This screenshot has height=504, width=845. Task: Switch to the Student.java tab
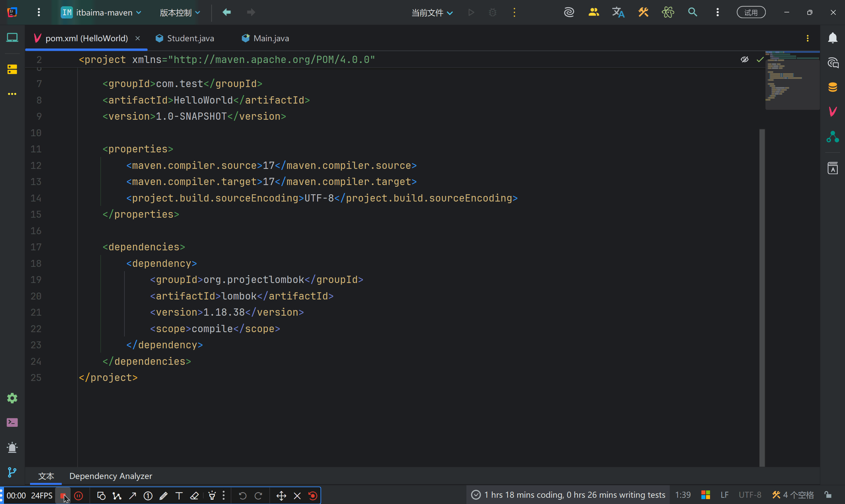(x=190, y=38)
